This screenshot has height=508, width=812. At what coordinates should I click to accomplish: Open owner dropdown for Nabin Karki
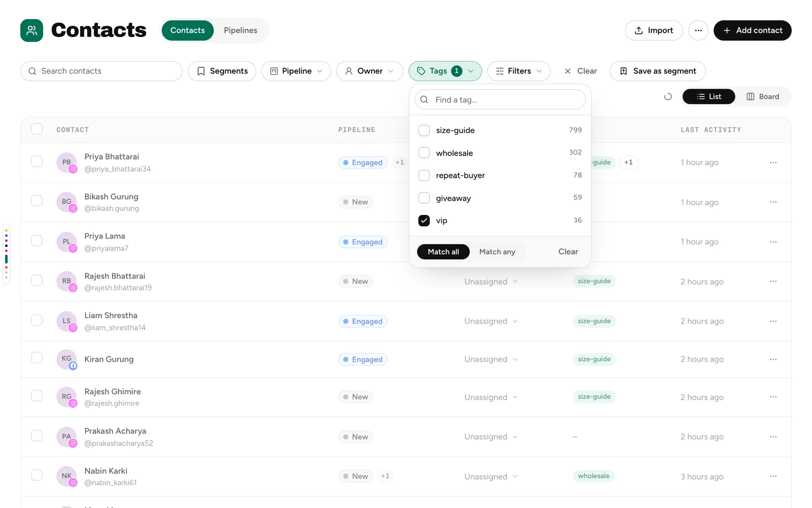pyautogui.click(x=491, y=477)
